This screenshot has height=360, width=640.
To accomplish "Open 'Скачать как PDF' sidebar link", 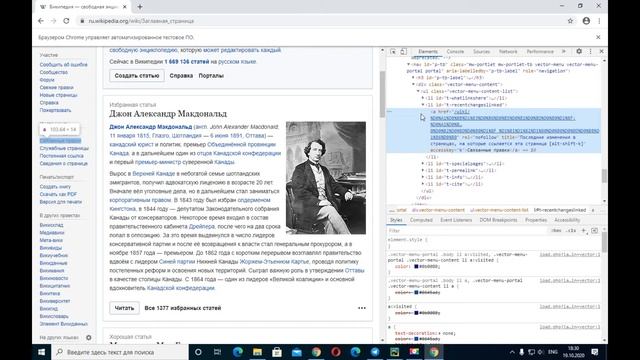I will click(x=58, y=194).
